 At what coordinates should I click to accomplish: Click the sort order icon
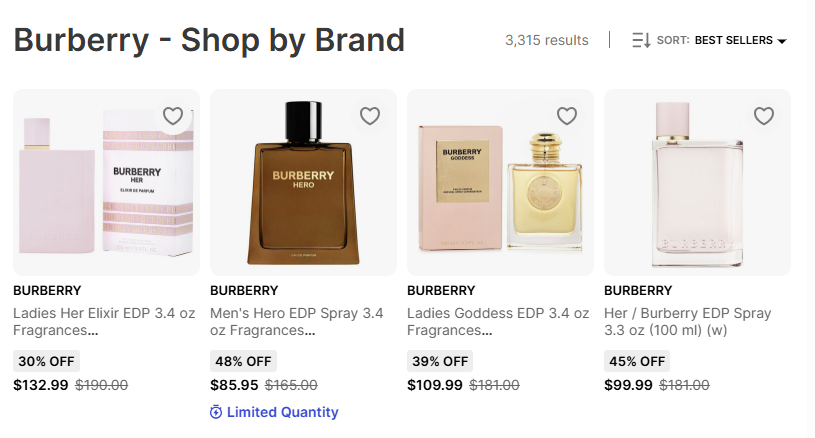click(641, 41)
